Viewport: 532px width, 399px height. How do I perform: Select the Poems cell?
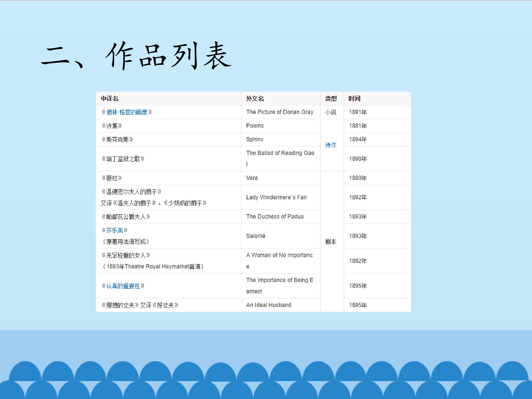[x=255, y=126]
